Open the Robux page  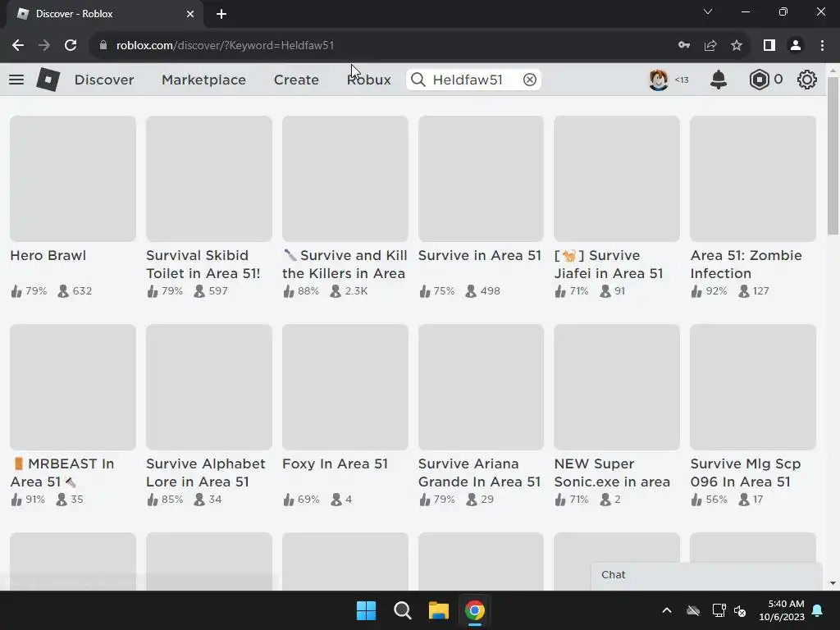click(x=368, y=80)
